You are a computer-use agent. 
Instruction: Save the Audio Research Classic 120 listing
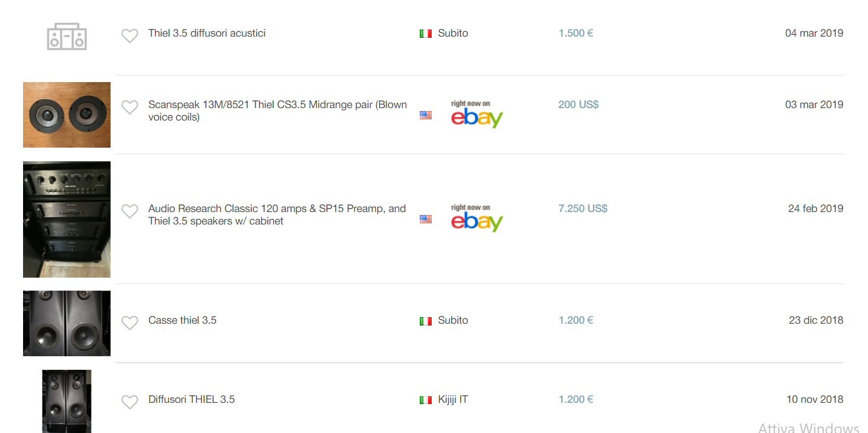tap(129, 211)
